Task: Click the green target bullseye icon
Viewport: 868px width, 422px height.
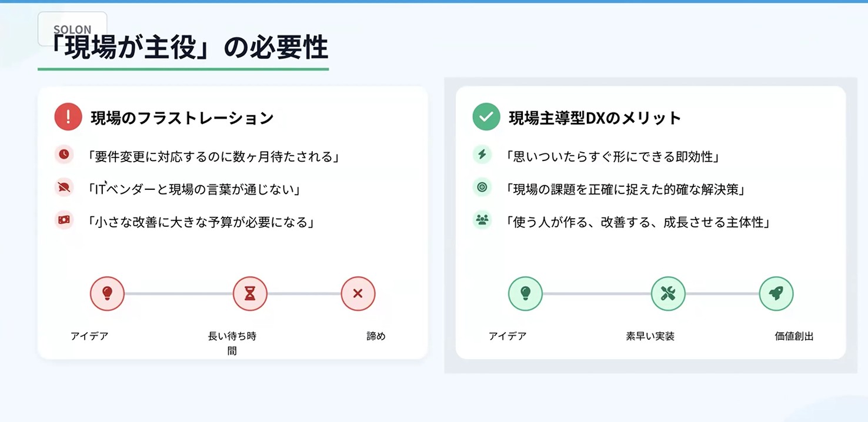Action: (482, 187)
